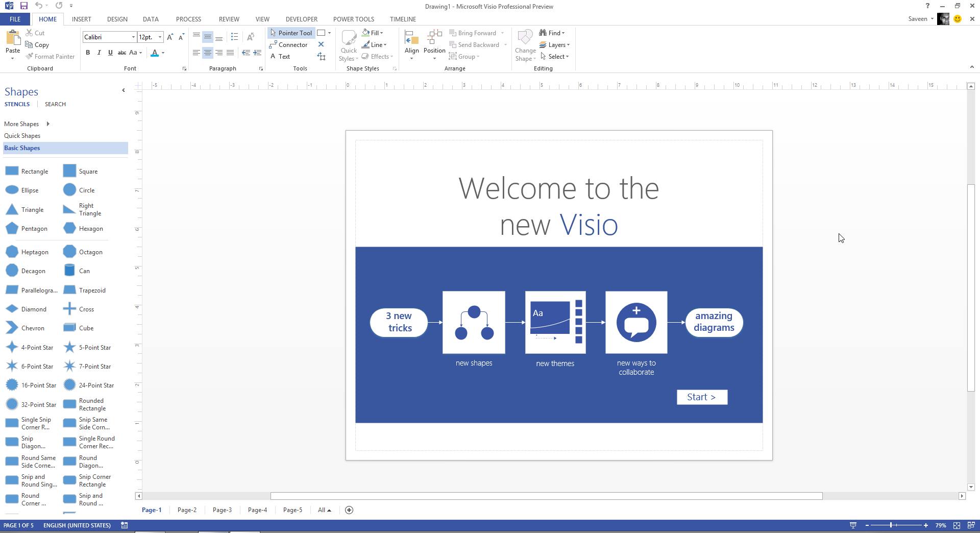Click the zoom in plus button
The image size is (980, 533).
[x=926, y=525]
